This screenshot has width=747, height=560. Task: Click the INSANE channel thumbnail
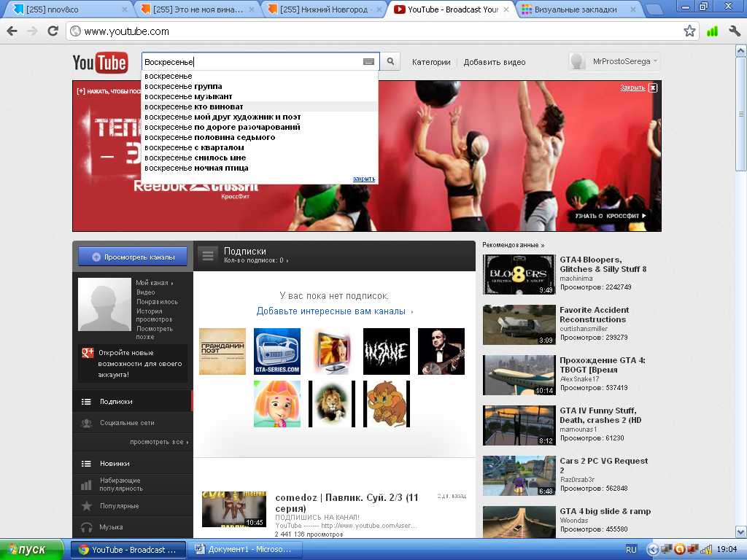(387, 351)
